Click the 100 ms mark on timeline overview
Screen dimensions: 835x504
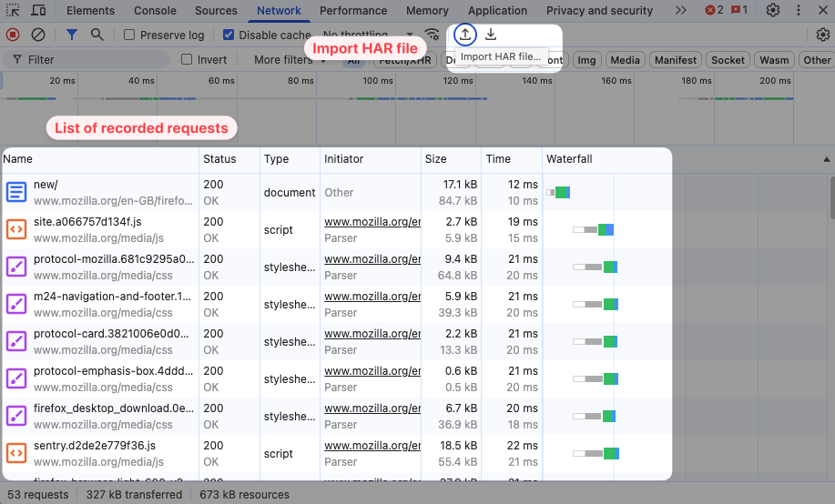[378, 81]
